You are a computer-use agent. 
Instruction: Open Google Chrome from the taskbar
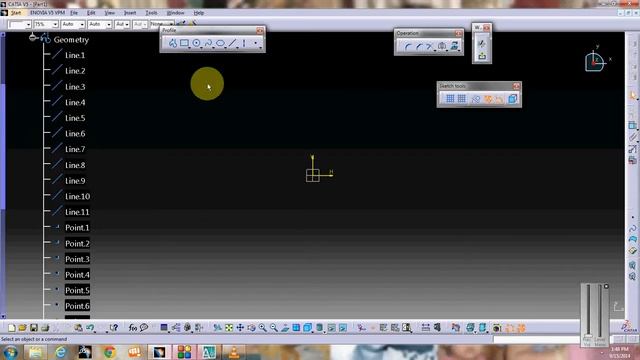(109, 352)
